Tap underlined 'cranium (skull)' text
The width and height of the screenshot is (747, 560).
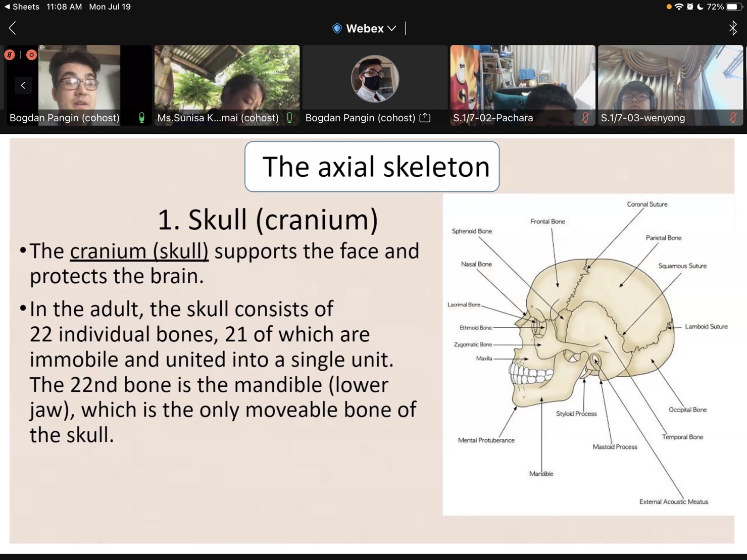point(139,251)
